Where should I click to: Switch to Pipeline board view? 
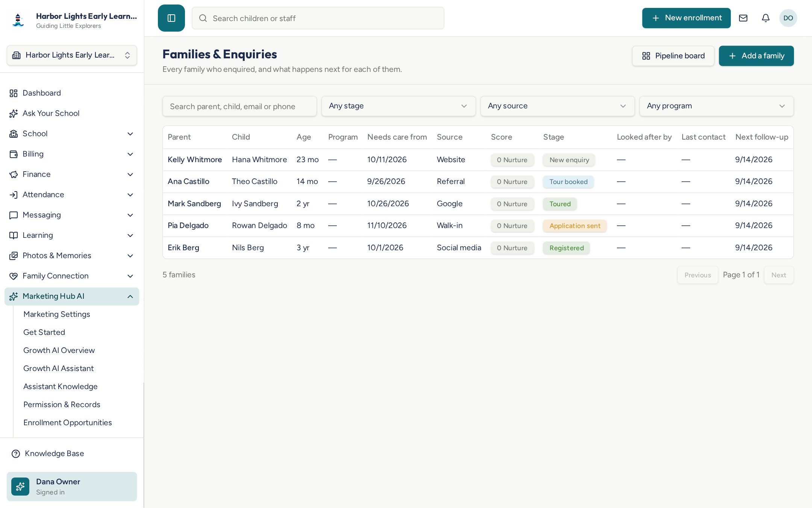[x=673, y=56]
